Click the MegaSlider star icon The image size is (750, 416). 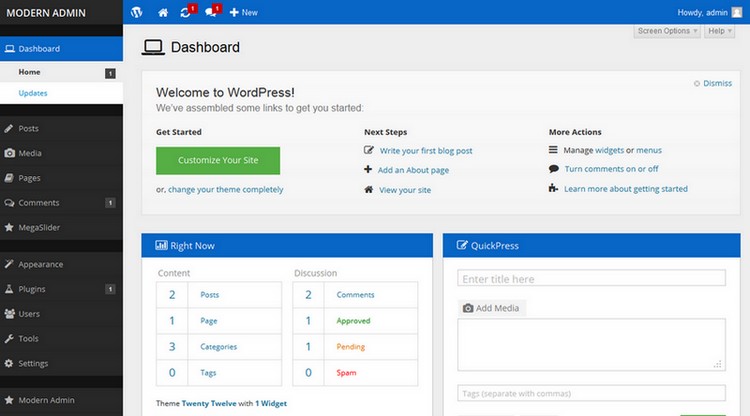click(9, 227)
